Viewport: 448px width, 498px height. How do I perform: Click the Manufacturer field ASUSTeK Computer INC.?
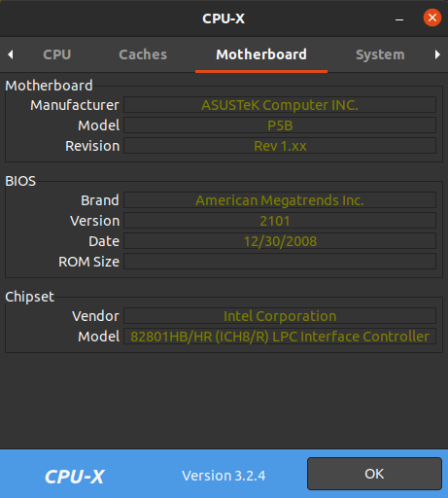(280, 105)
